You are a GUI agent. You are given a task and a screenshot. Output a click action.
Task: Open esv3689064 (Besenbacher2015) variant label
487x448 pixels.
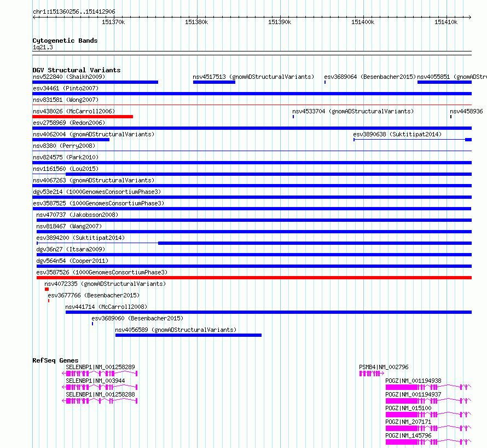369,77
